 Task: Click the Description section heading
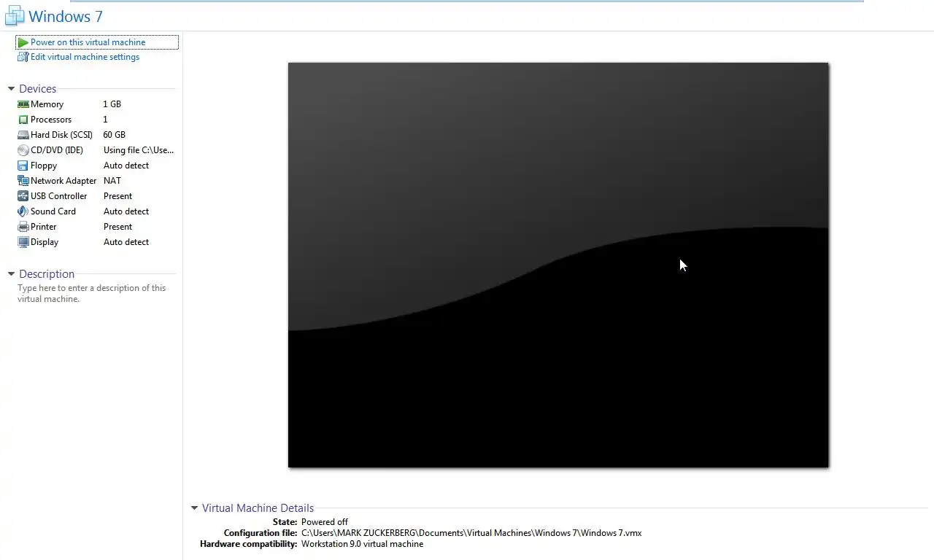coord(47,274)
